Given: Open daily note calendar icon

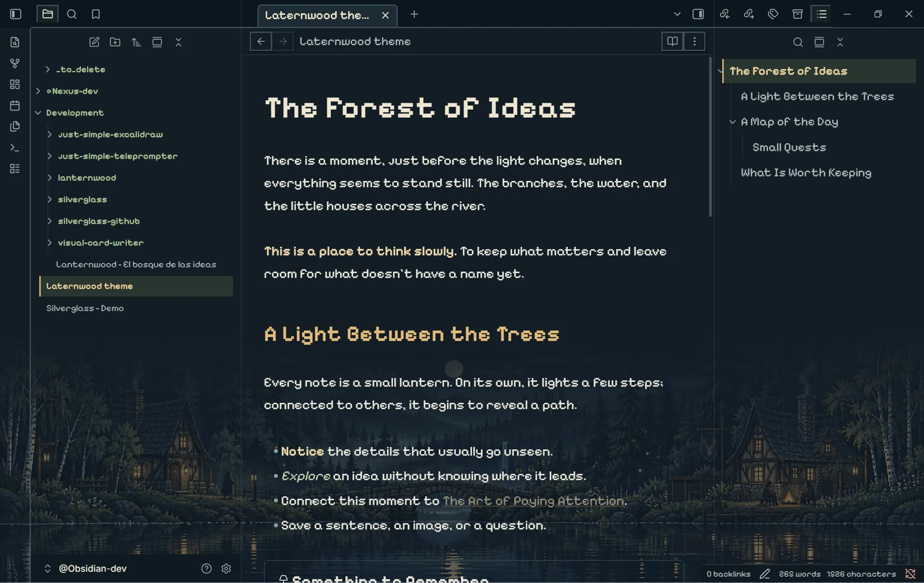Looking at the screenshot, I should click(x=15, y=105).
